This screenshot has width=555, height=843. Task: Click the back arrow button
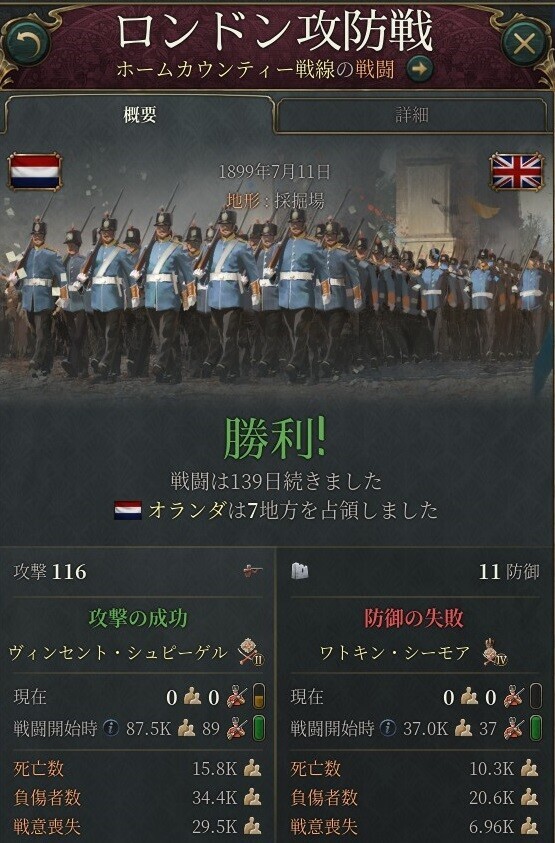tap(26, 43)
